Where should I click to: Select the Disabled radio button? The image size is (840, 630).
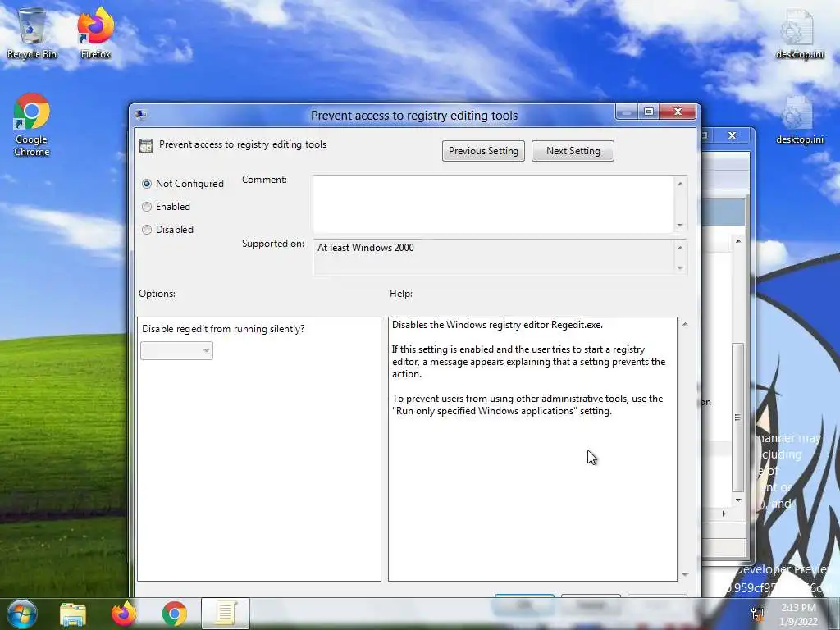[x=146, y=230]
